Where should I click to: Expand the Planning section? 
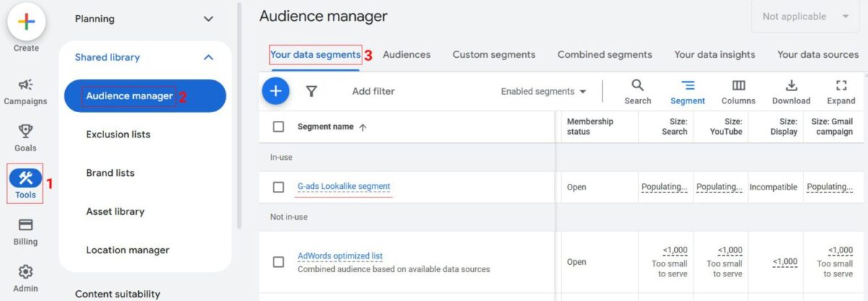(208, 19)
